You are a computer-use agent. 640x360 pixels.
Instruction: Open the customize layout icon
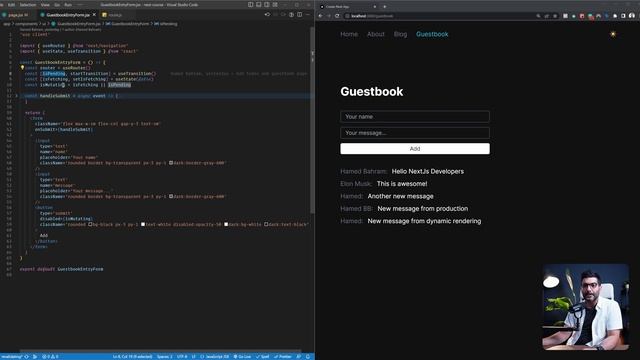click(x=275, y=4)
